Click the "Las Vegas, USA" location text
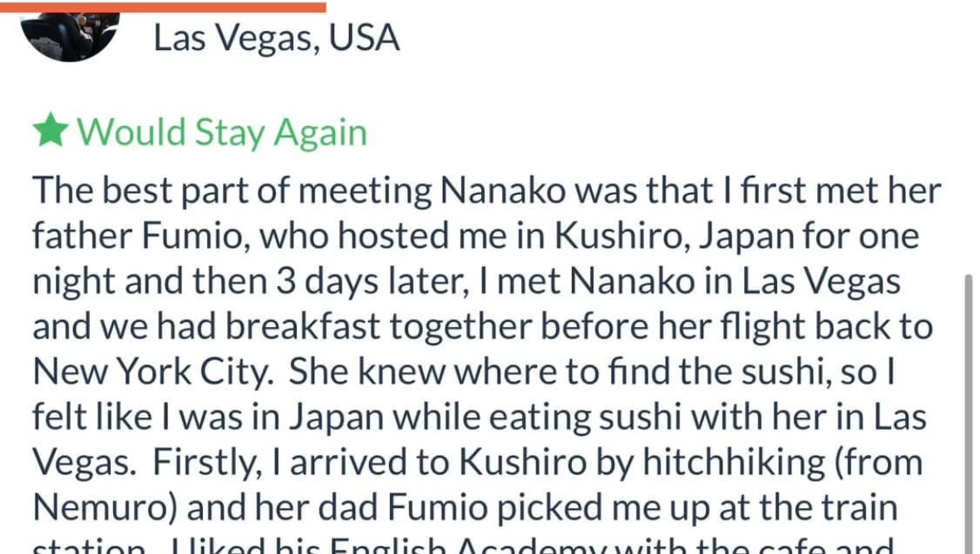Screen dimensions: 980x554 [276, 38]
